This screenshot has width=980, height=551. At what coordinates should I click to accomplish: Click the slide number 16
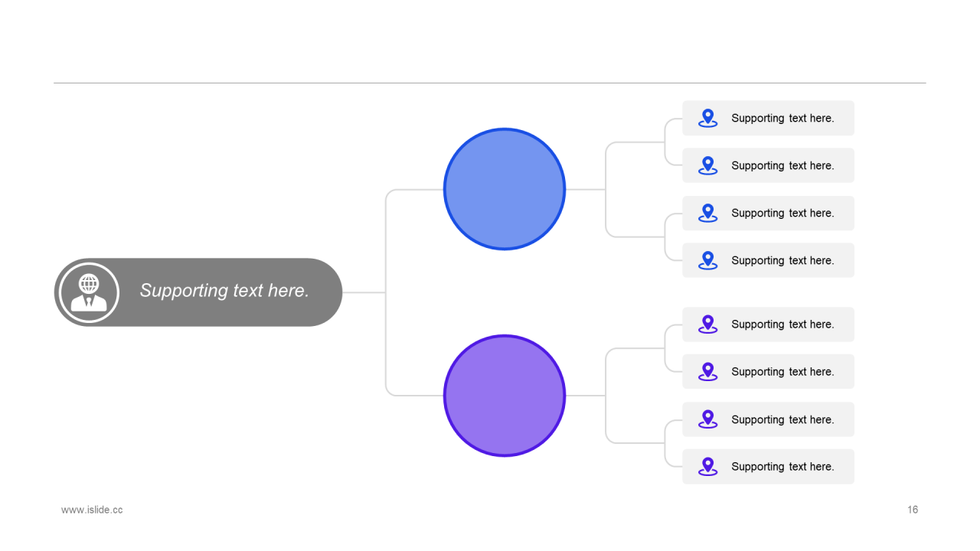pos(913,510)
